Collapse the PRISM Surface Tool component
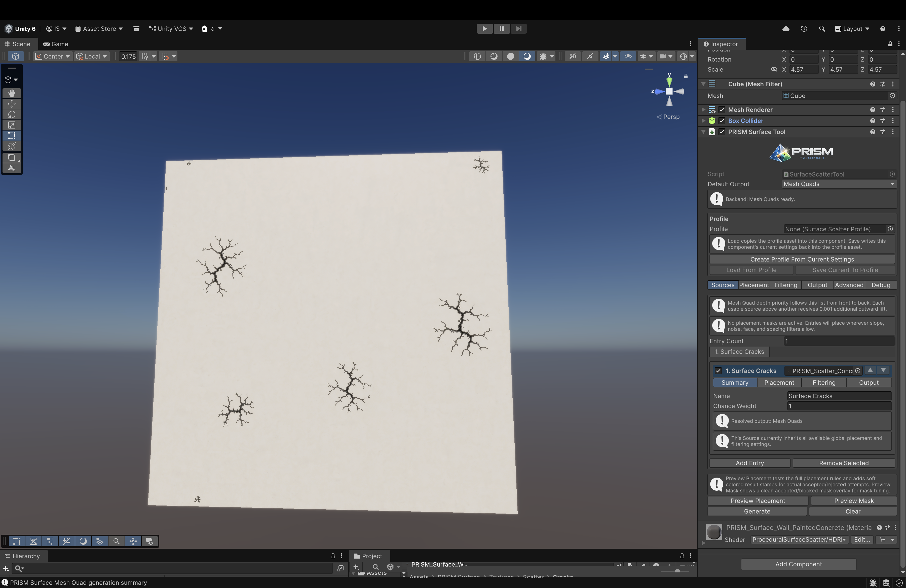 coord(703,132)
